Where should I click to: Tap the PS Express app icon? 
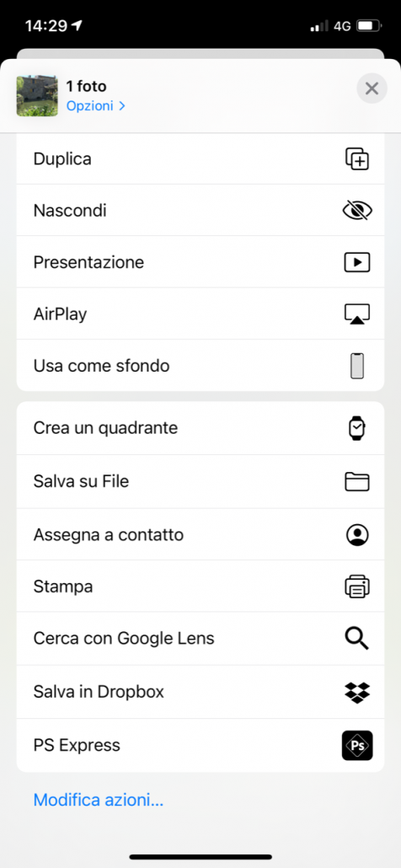tap(356, 745)
